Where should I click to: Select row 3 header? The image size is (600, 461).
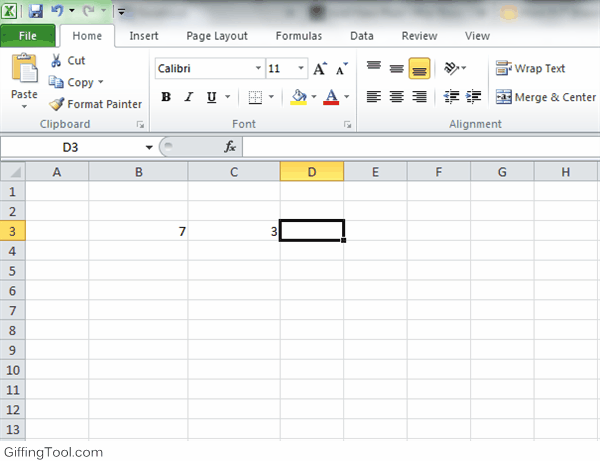coord(13,231)
